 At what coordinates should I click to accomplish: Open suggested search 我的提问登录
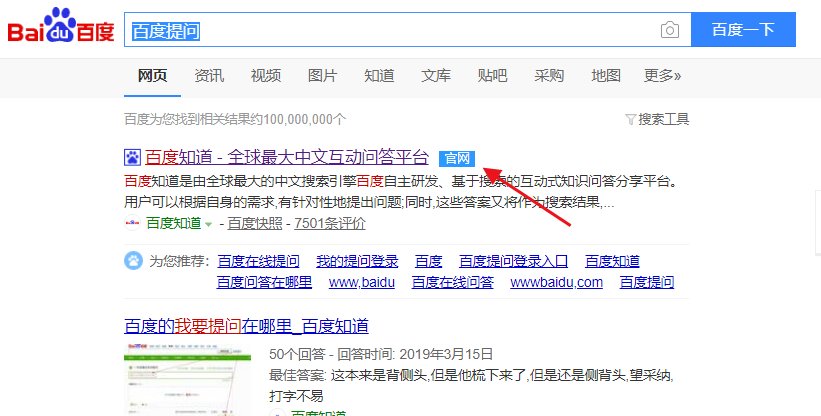pyautogui.click(x=357, y=261)
